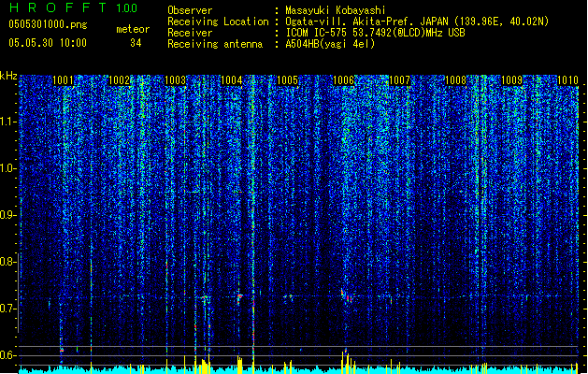588x374 pixels.
Task: Click the date 05.05.30 10:00
Action: pos(48,43)
